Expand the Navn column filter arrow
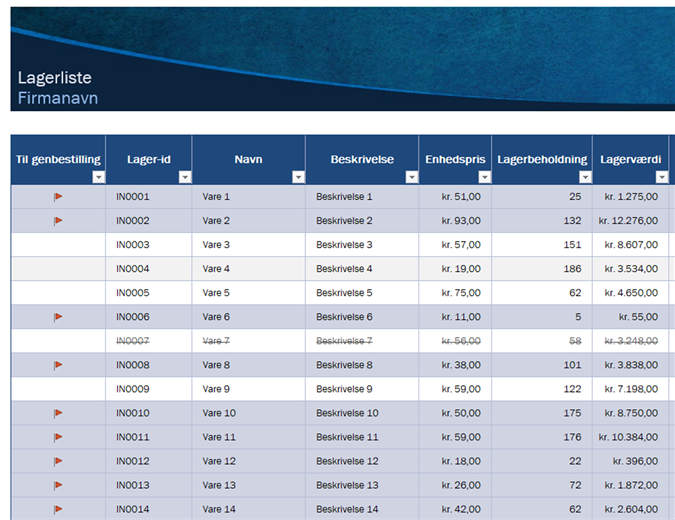 coord(298,177)
